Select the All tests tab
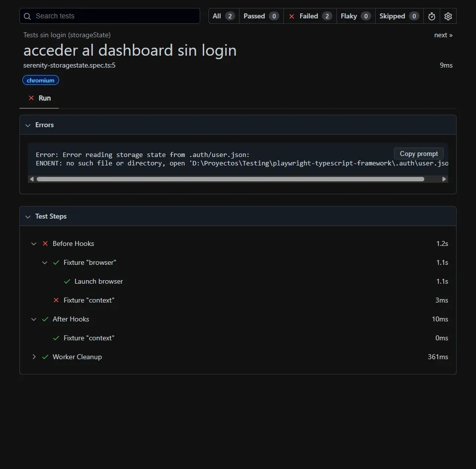The width and height of the screenshot is (476, 469). pyautogui.click(x=223, y=16)
